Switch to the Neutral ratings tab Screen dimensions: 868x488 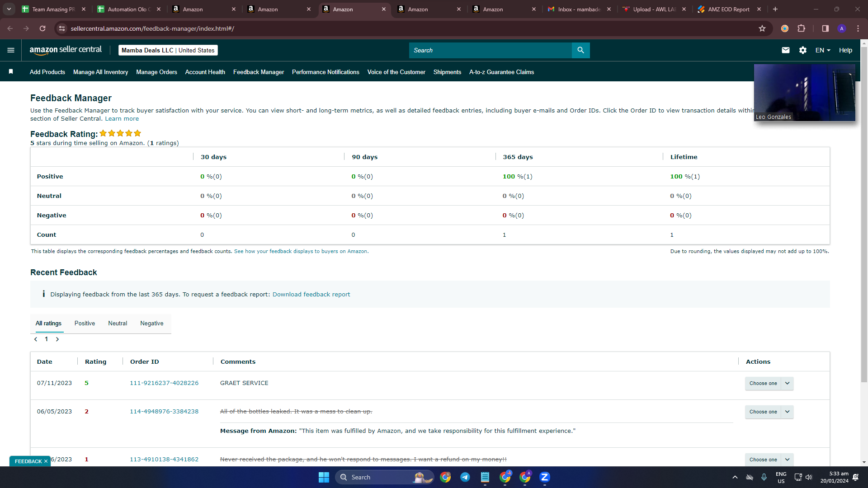[118, 324]
